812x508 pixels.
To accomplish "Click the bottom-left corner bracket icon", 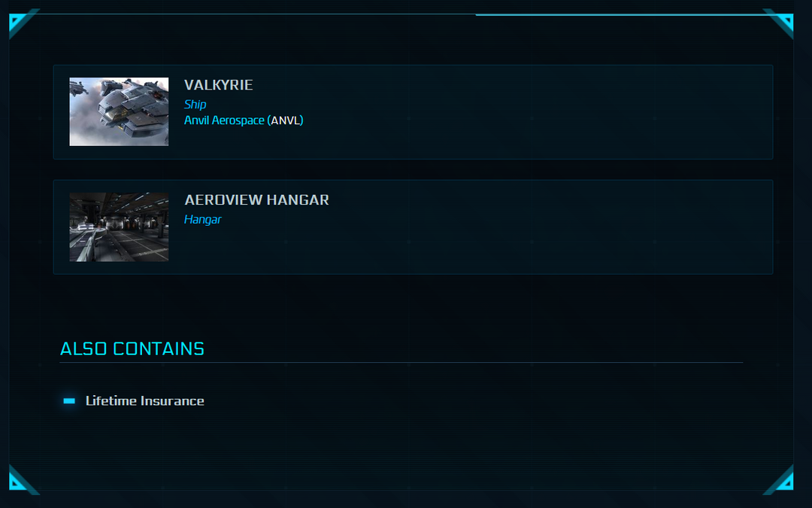I will pyautogui.click(x=20, y=481).
